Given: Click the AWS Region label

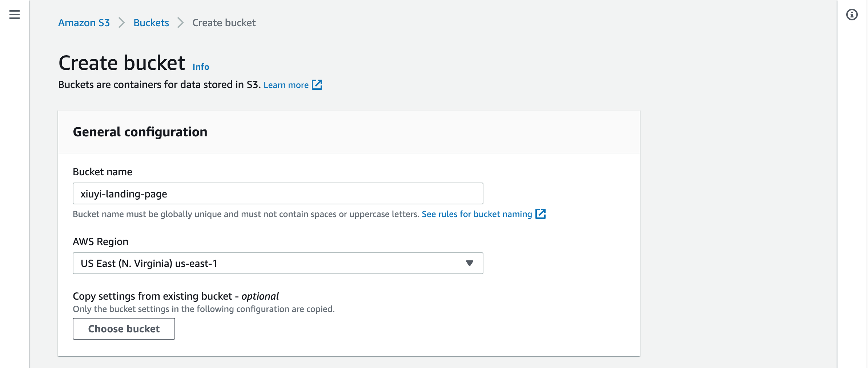Looking at the screenshot, I should 101,241.
